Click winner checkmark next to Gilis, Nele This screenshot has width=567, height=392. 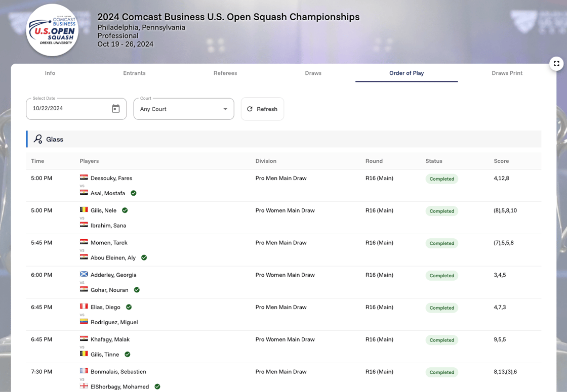click(x=125, y=210)
